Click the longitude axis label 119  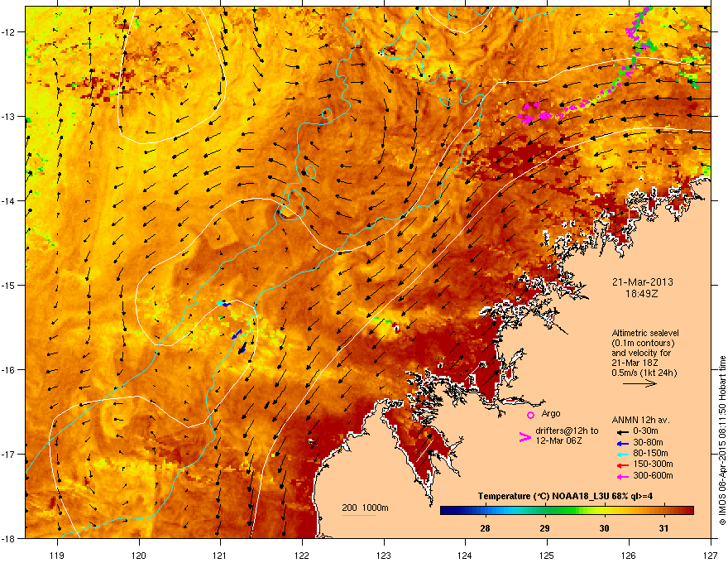click(x=57, y=555)
